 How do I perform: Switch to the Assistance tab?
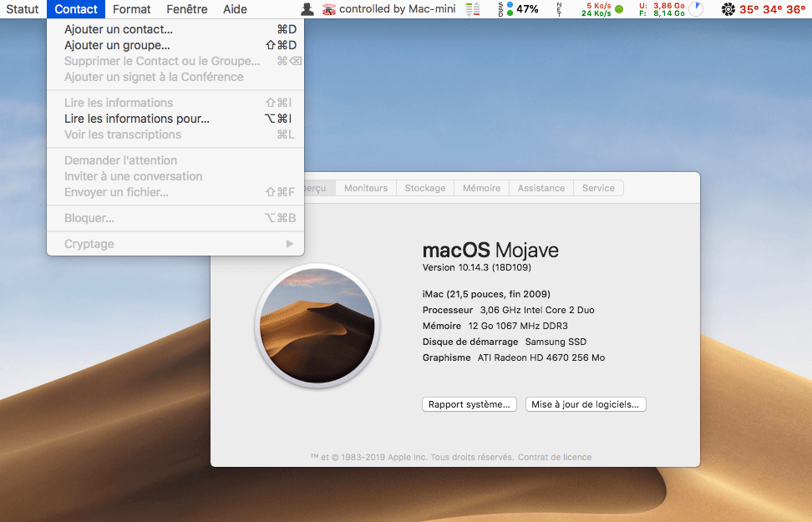point(541,188)
